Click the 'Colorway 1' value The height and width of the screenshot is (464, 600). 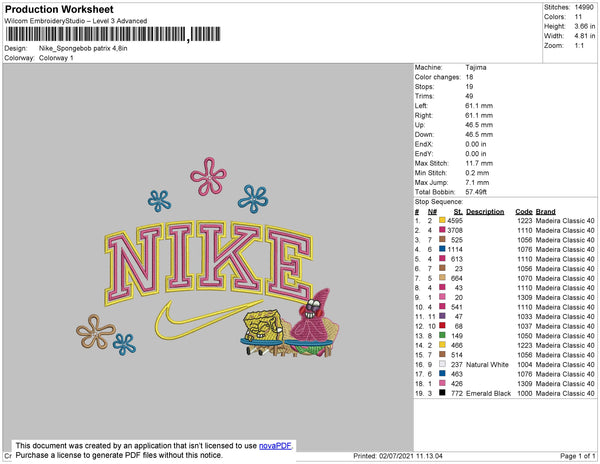pos(56,58)
